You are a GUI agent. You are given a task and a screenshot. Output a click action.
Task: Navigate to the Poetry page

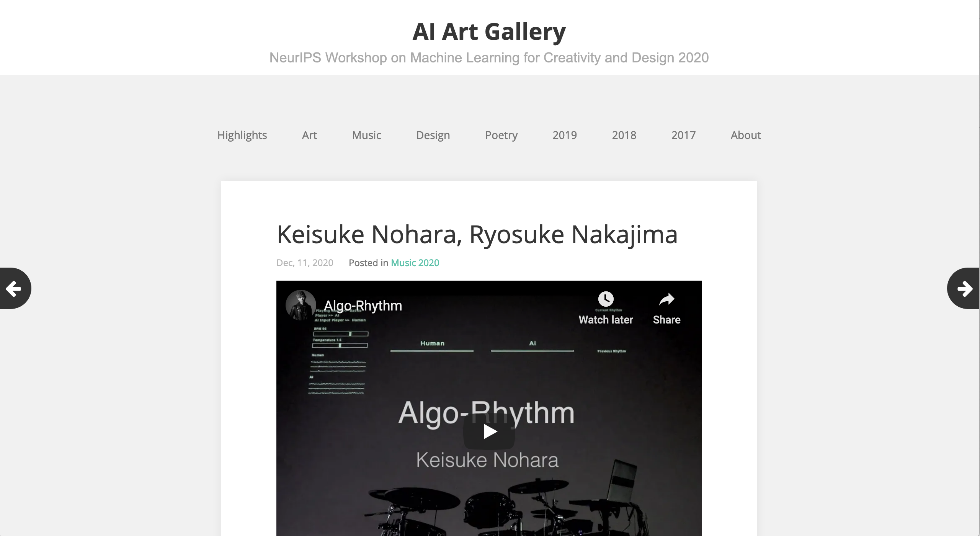pos(501,135)
